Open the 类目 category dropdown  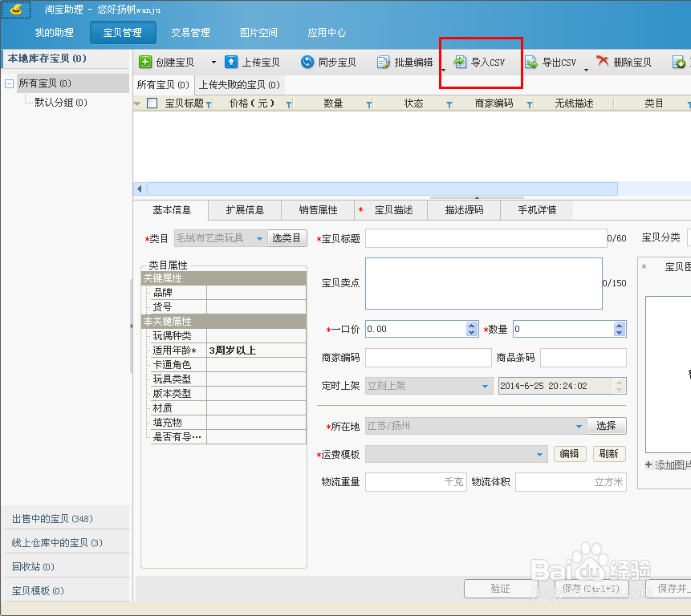[259, 239]
